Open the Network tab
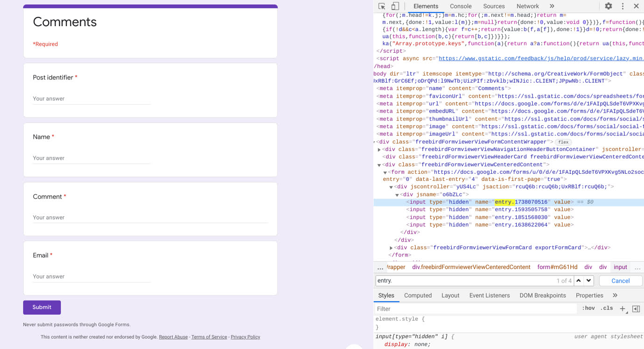Image resolution: width=644 pixels, height=349 pixels. (528, 6)
